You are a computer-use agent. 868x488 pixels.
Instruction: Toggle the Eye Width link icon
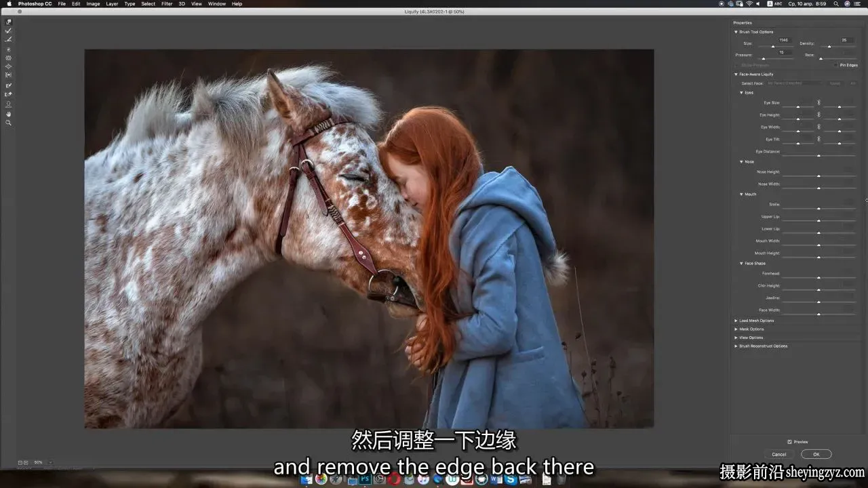[818, 127]
